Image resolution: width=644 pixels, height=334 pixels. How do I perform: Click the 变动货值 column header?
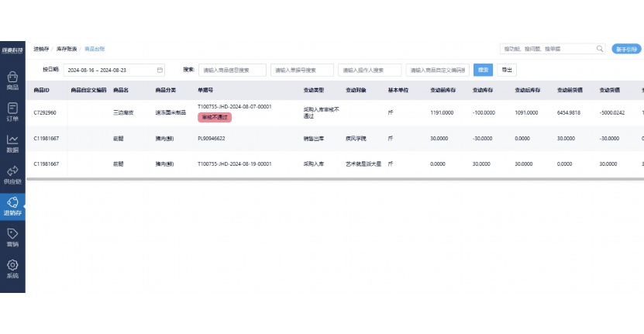click(x=609, y=90)
